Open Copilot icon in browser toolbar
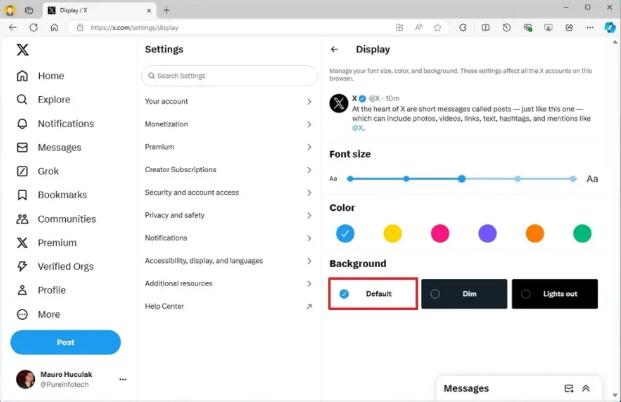Viewport: 621px width, 402px height. [x=610, y=27]
